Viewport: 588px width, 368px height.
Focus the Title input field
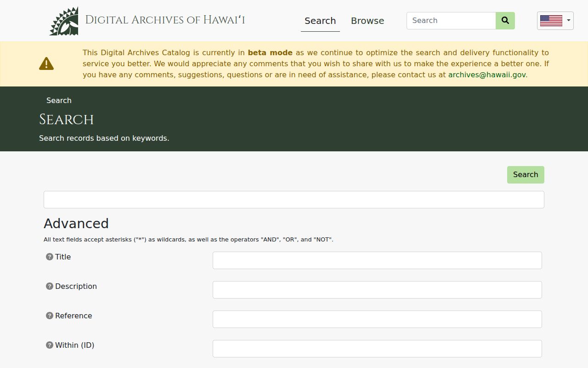377,260
